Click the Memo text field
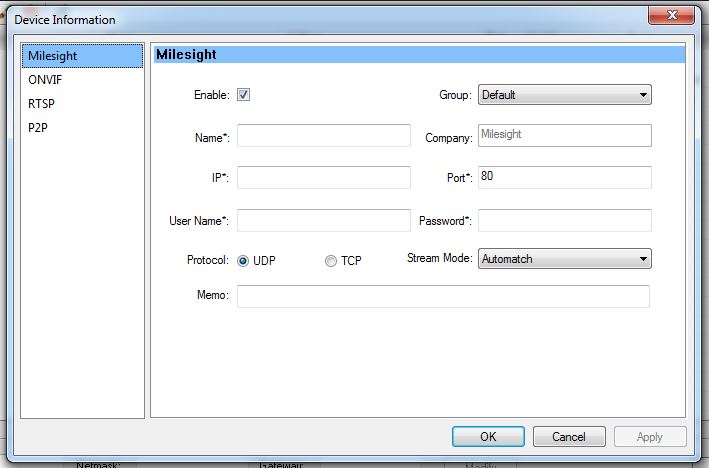 pos(442,296)
